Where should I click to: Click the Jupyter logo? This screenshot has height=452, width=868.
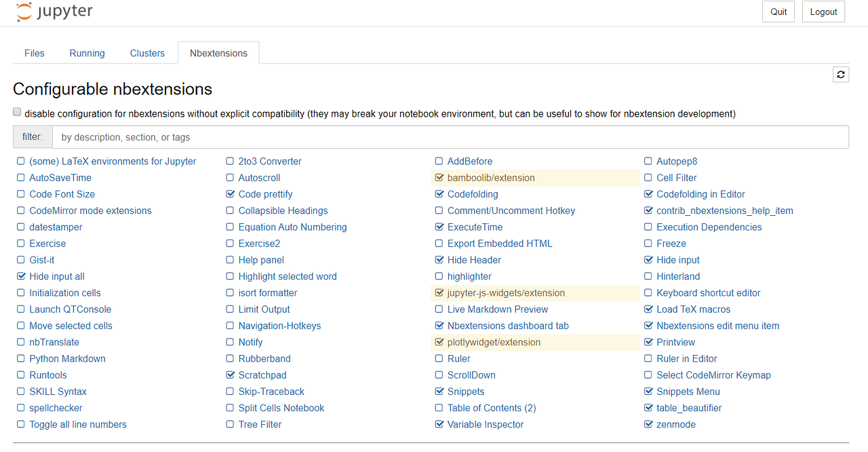(x=54, y=12)
